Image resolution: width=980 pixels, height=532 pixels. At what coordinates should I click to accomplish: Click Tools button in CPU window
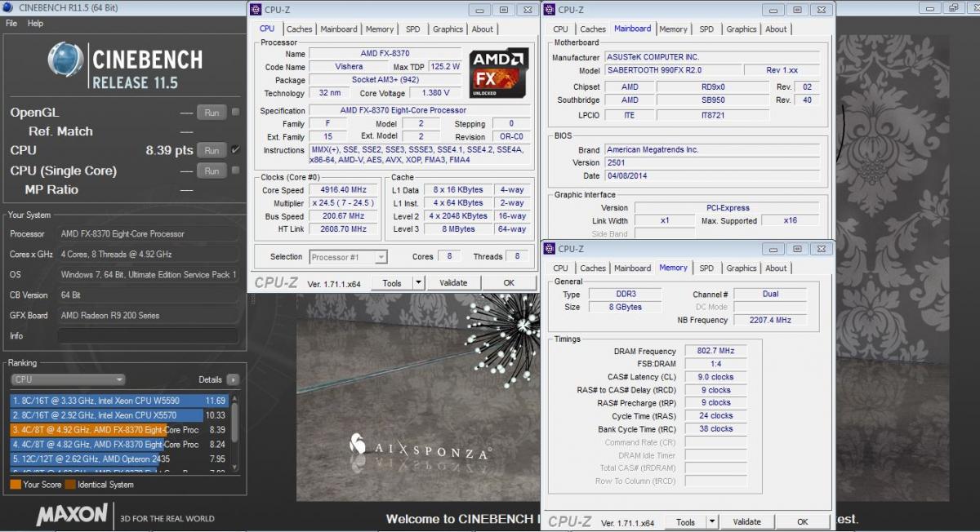coord(392,282)
